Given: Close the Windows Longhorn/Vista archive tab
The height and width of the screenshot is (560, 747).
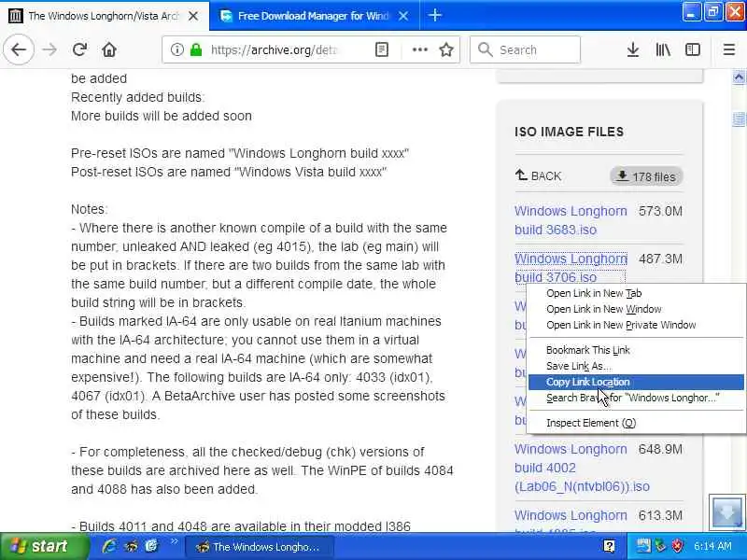Looking at the screenshot, I should tap(193, 16).
